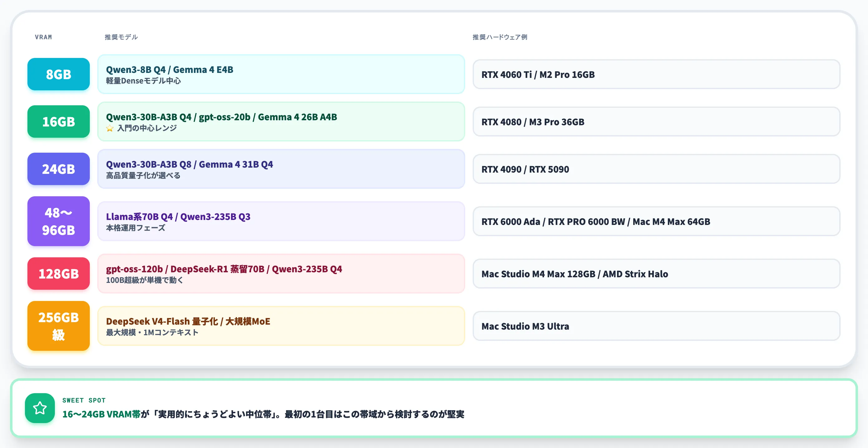Click gpt-oss-120b / DeepSeek-R1 蒸留70B text
Screen dimensions: 868x448
[x=185, y=269]
